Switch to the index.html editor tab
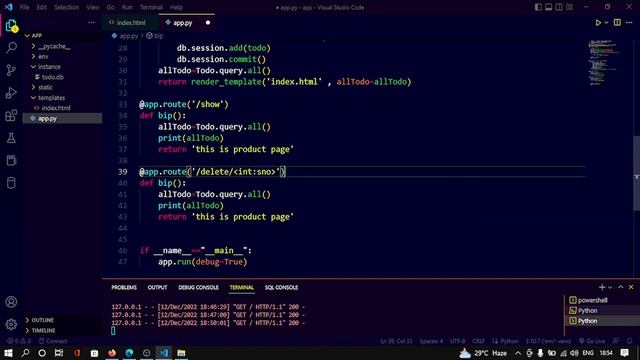The height and width of the screenshot is (360, 640). click(x=131, y=23)
